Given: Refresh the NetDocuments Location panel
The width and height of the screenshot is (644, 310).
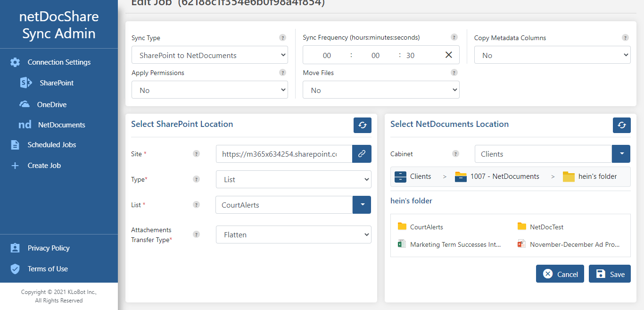Looking at the screenshot, I should point(622,125).
